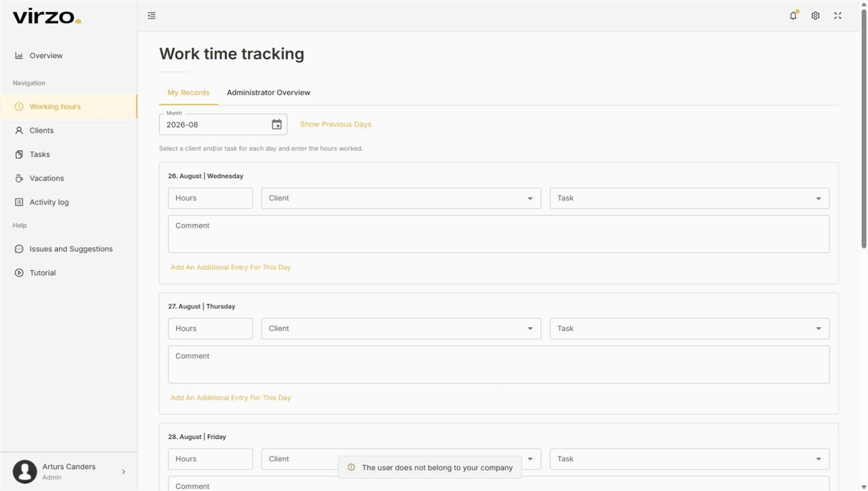This screenshot has width=868, height=491.
Task: Click the Comment box for 26. August
Action: point(499,234)
